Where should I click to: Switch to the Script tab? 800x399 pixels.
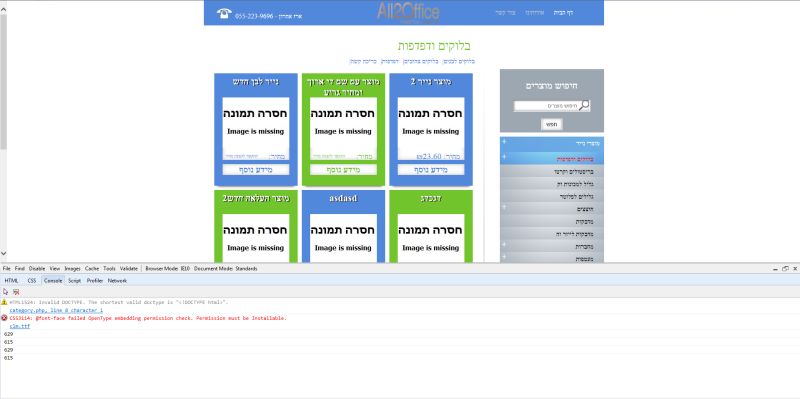click(x=74, y=281)
